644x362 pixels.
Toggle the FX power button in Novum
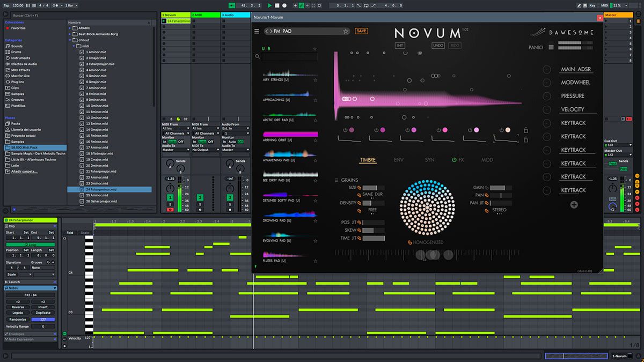454,160
